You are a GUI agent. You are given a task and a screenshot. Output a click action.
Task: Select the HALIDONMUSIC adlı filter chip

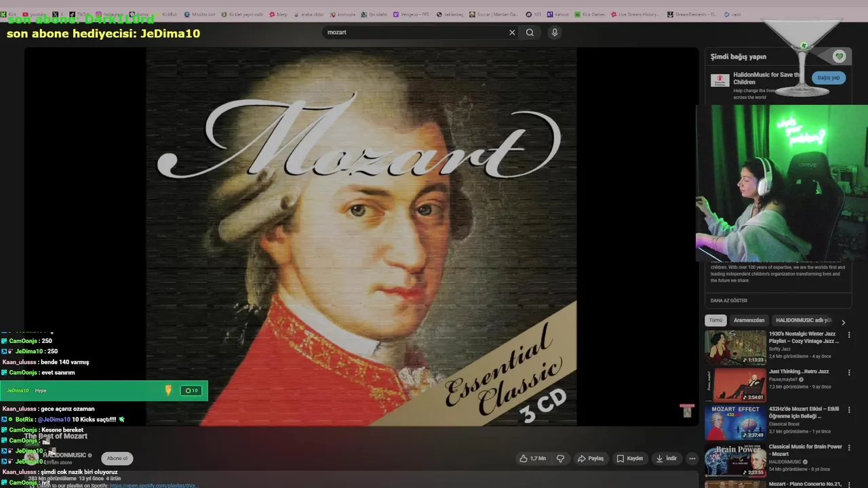pos(803,321)
